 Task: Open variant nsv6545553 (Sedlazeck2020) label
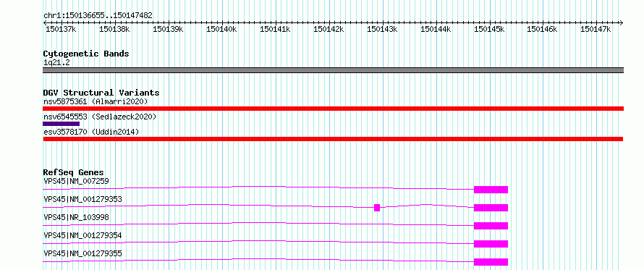[100, 117]
